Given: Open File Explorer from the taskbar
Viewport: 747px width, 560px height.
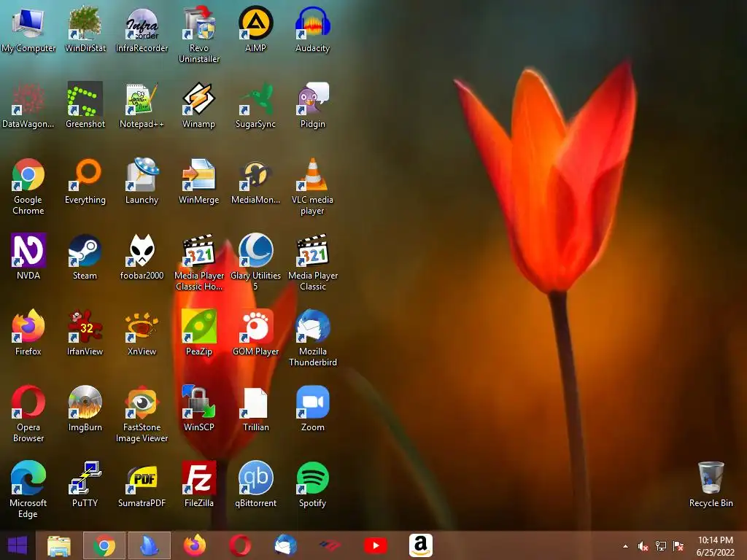Looking at the screenshot, I should pos(59,545).
